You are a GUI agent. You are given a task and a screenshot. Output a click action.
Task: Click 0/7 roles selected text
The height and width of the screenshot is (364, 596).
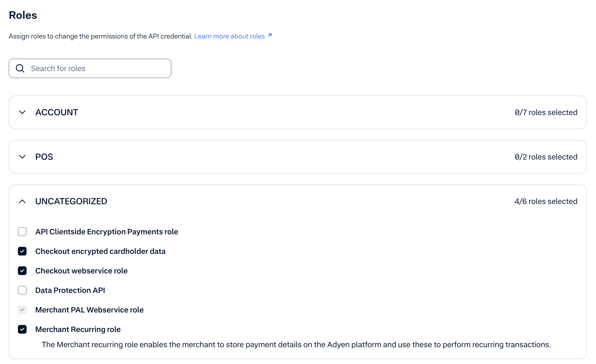[546, 112]
